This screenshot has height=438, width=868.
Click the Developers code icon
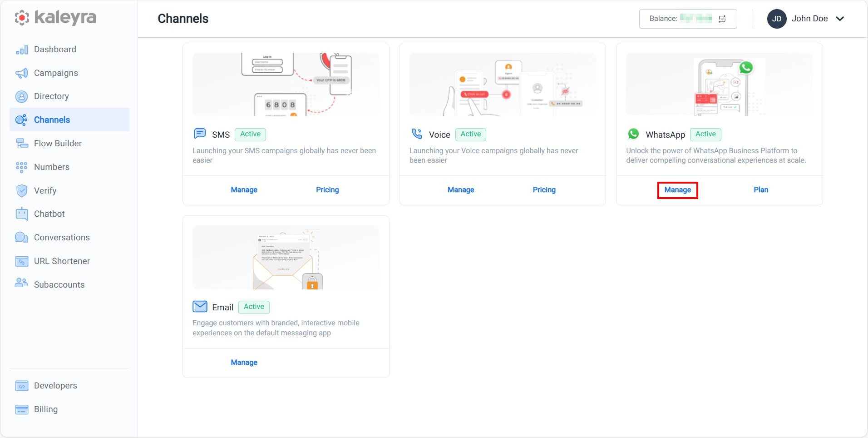pyautogui.click(x=22, y=386)
